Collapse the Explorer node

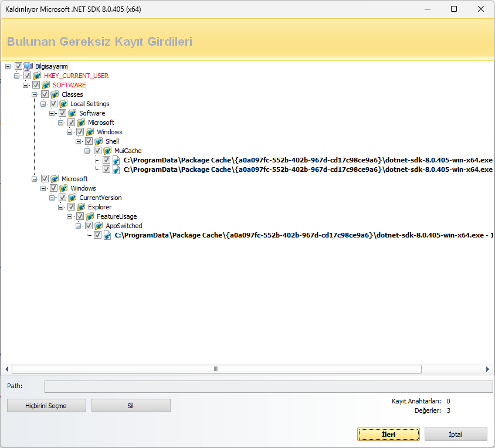click(61, 208)
